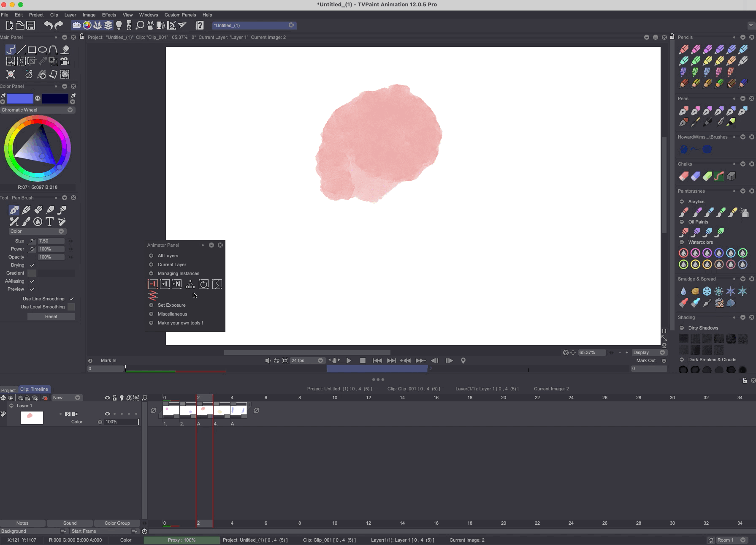756x545 pixels.
Task: Click the Reset button in Tool panel
Action: click(x=51, y=316)
